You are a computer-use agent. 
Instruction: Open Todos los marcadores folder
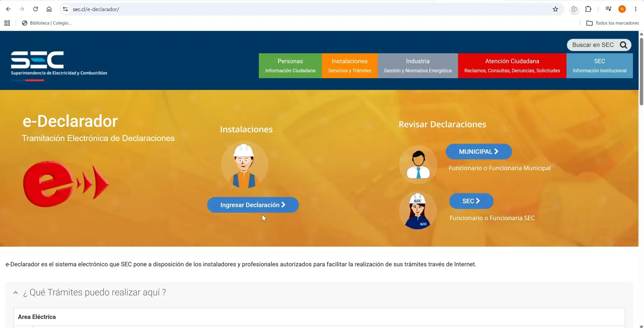coord(613,23)
